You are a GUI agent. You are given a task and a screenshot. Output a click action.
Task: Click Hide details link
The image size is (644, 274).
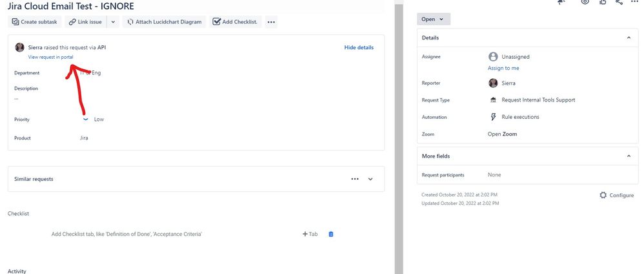(x=359, y=47)
